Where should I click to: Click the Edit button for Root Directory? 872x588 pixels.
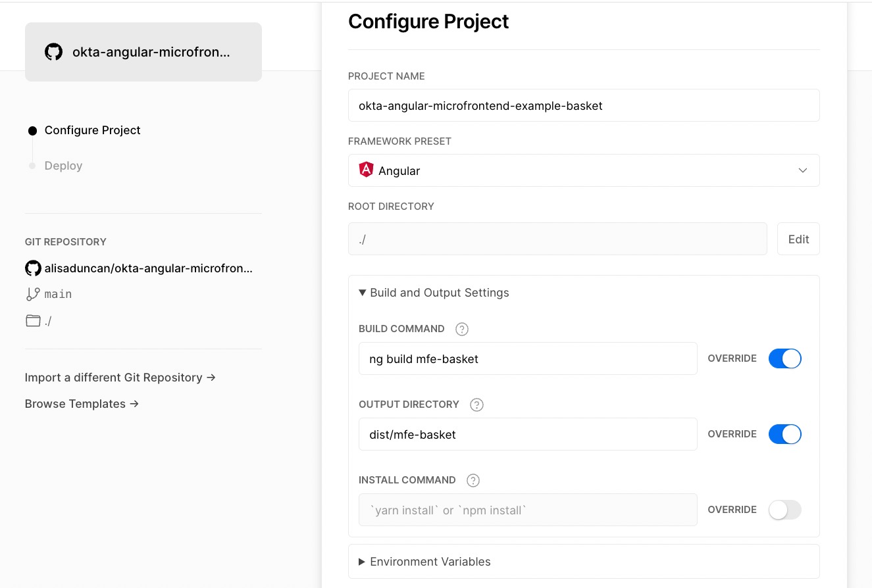(798, 239)
